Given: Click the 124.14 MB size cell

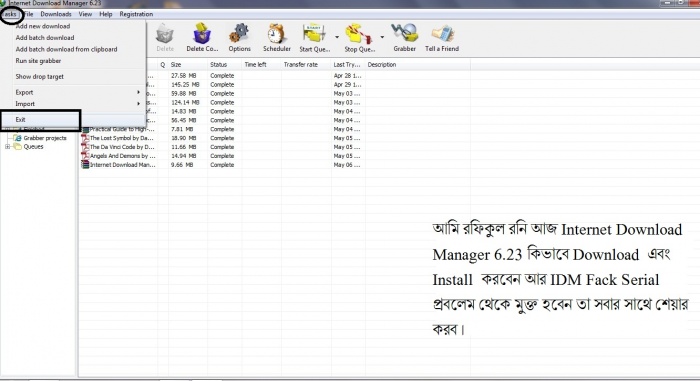Looking at the screenshot, I should (185, 103).
